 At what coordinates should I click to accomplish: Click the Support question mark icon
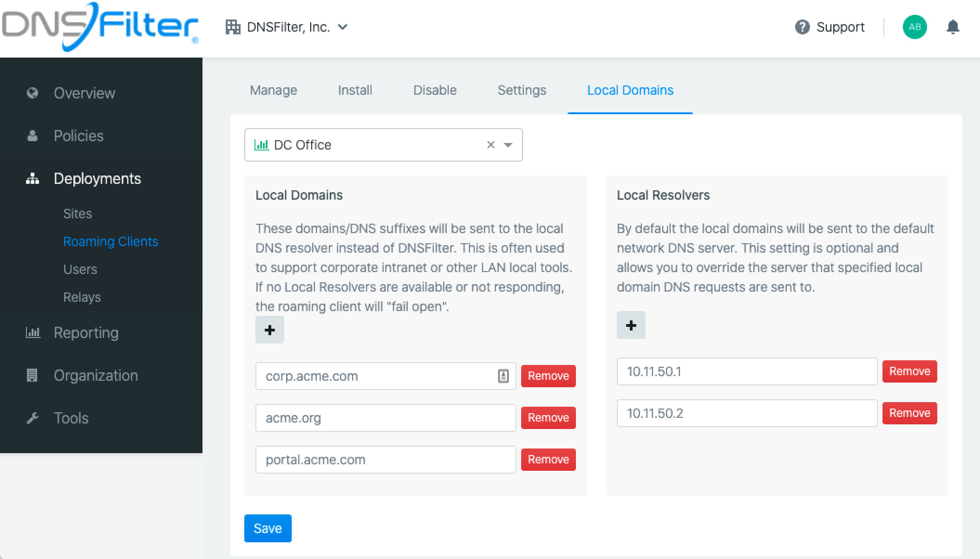click(x=802, y=27)
